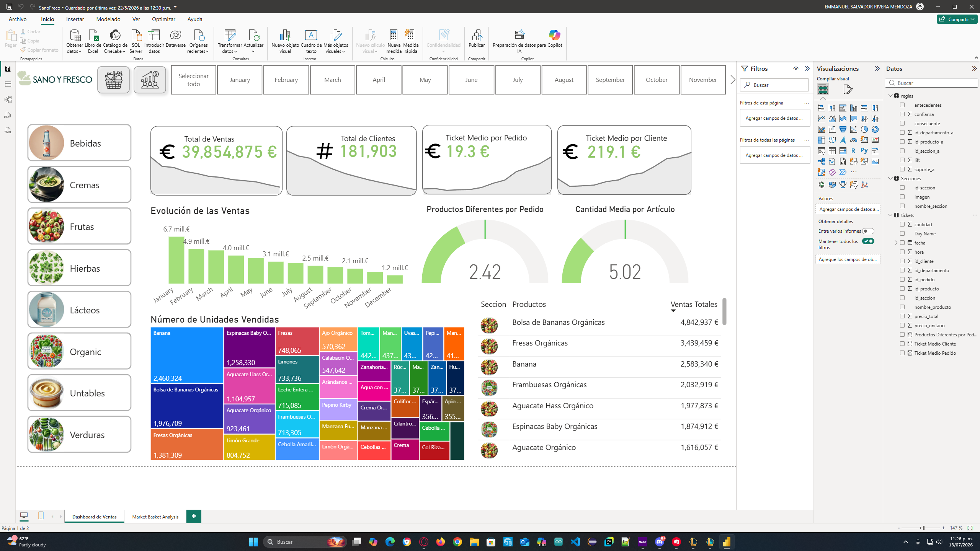Click the Medida rápida icon
The width and height of the screenshot is (980, 551).
tap(410, 41)
